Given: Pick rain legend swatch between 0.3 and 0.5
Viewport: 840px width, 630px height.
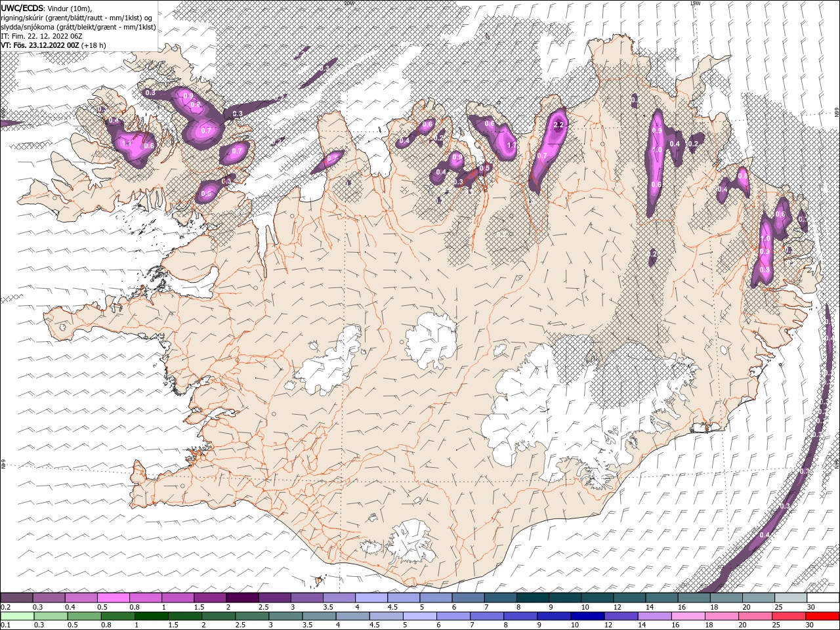Looking at the screenshot, I should 50,616.
